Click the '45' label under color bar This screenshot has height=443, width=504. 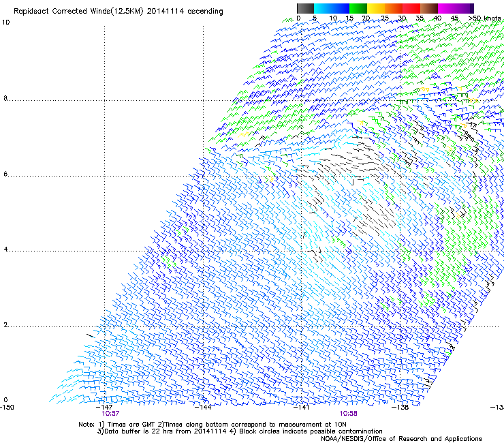pos(454,18)
